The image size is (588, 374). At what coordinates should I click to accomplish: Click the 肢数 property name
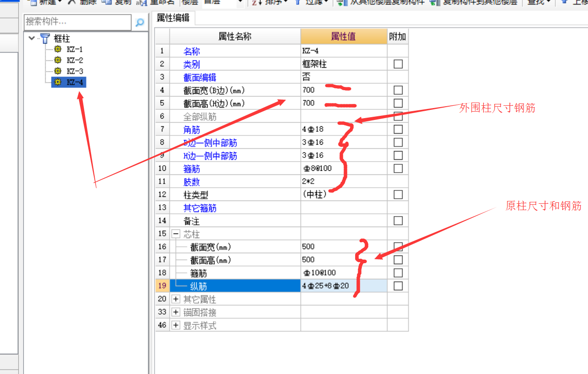[x=192, y=182]
